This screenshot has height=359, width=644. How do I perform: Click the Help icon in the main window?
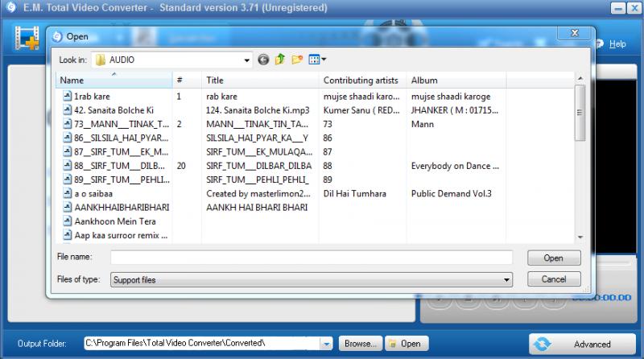tap(612, 44)
